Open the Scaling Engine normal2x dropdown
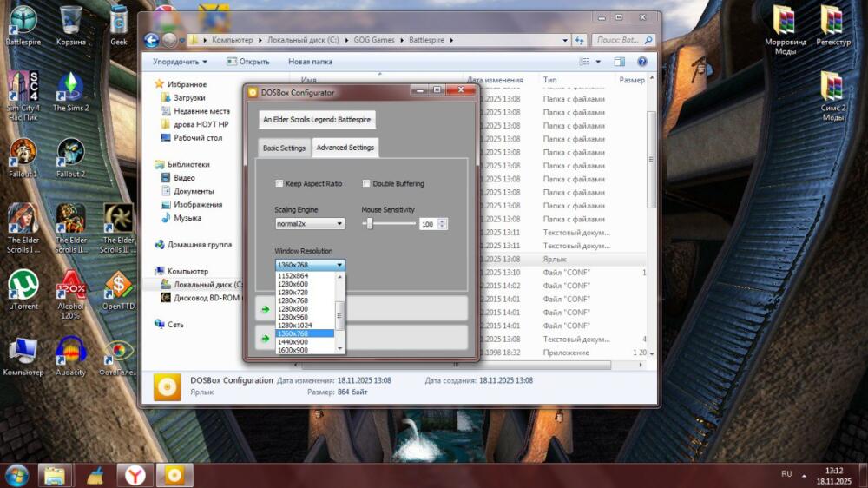 pyautogui.click(x=310, y=224)
